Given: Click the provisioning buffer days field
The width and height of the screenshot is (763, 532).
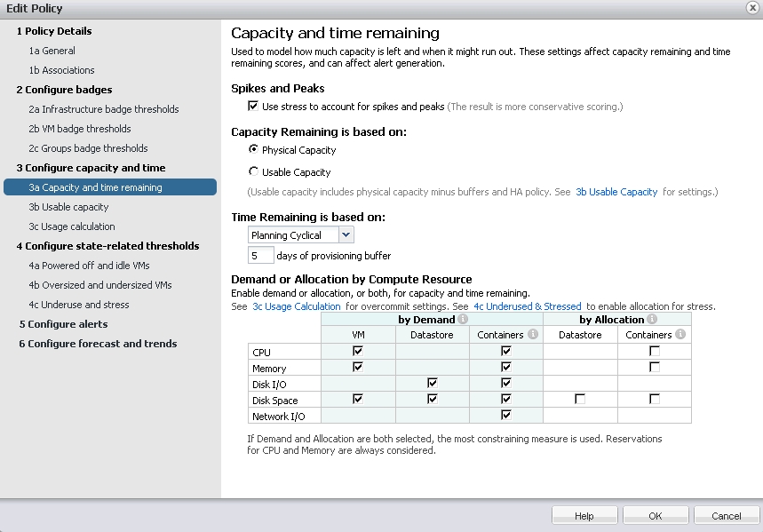Looking at the screenshot, I should point(261,256).
